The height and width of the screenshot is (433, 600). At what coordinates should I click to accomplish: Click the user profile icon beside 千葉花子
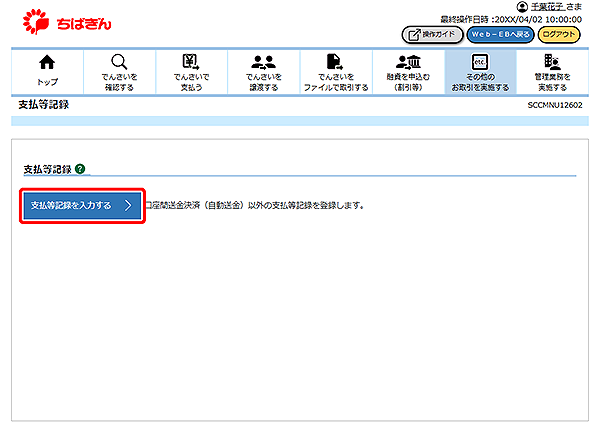522,7
